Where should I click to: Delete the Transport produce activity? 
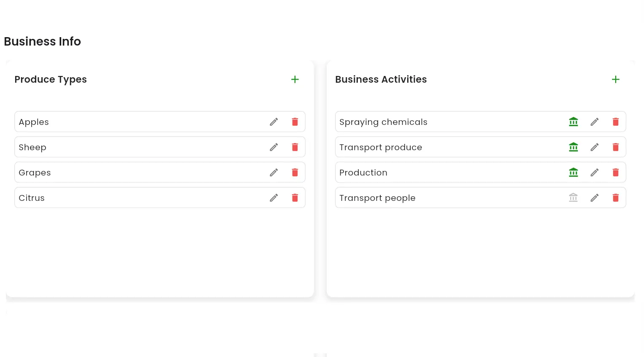point(616,147)
